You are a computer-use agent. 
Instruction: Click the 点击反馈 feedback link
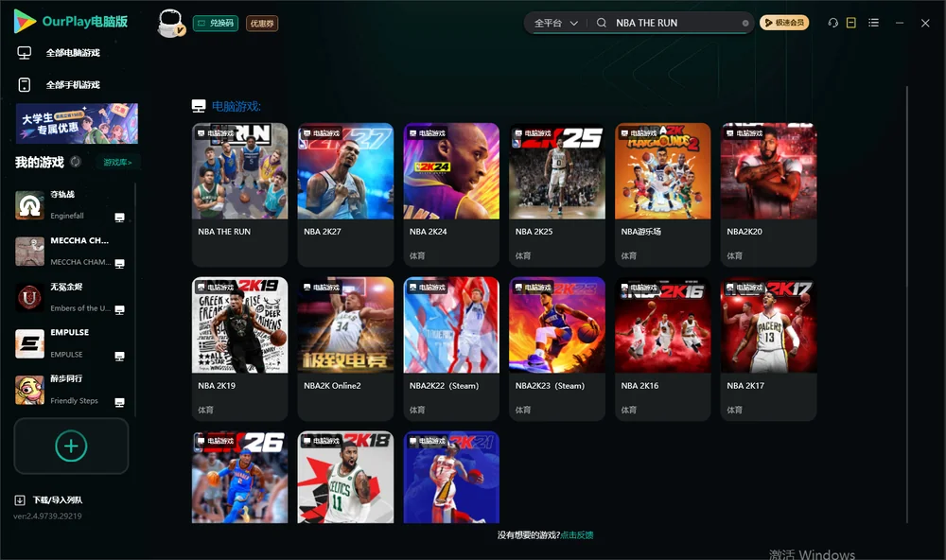point(577,534)
